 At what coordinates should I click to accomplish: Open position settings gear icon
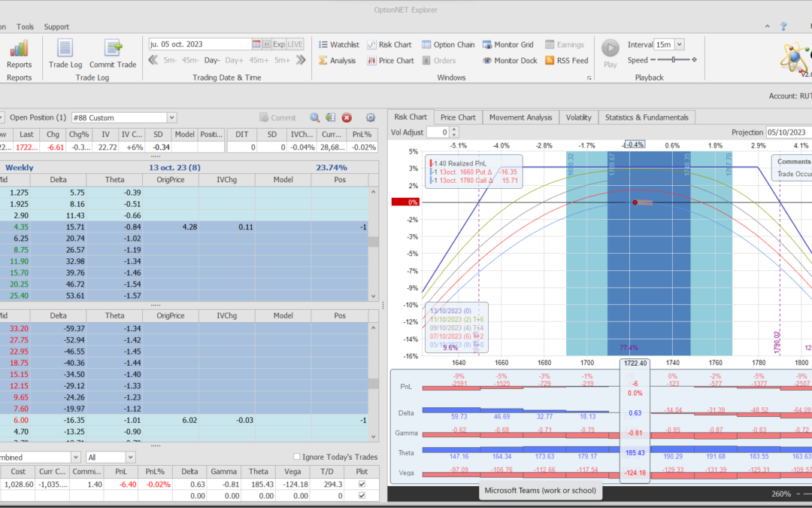tap(370, 117)
